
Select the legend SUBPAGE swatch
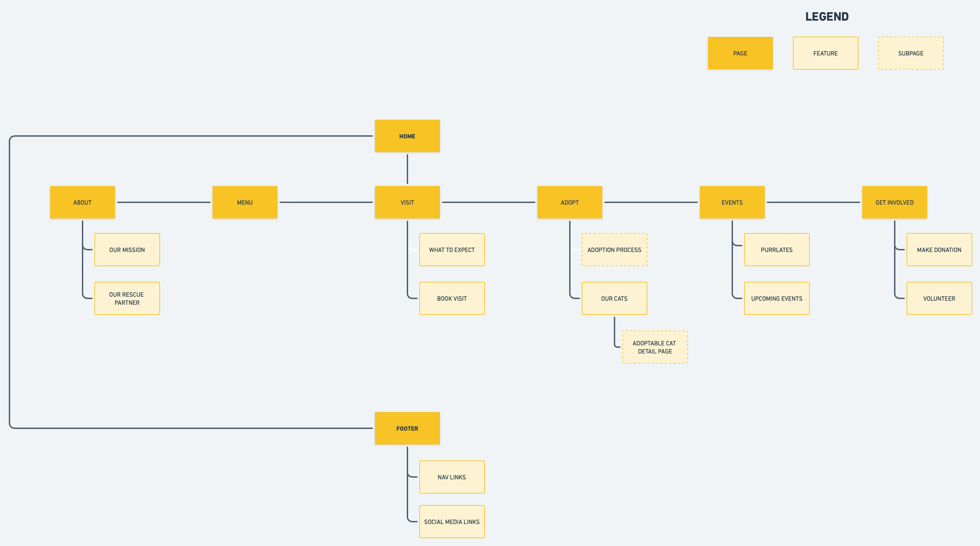point(911,53)
